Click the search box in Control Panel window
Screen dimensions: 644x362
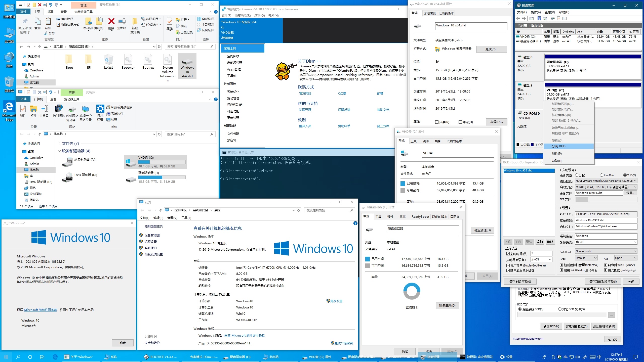pos(330,210)
